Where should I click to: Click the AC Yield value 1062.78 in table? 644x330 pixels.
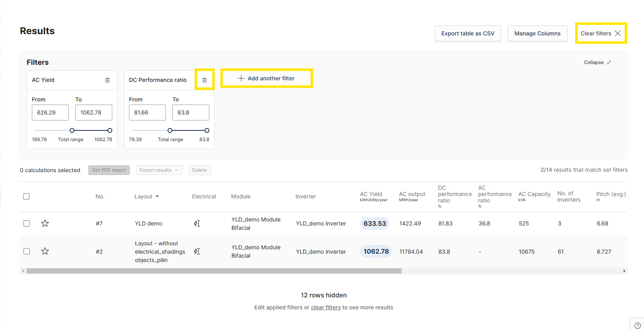click(376, 251)
